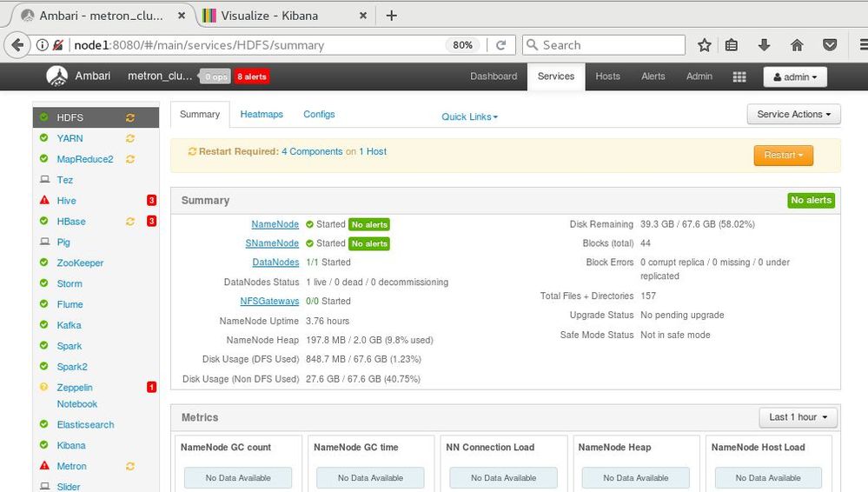Open the NameNode link
868x492 pixels.
pyautogui.click(x=275, y=224)
